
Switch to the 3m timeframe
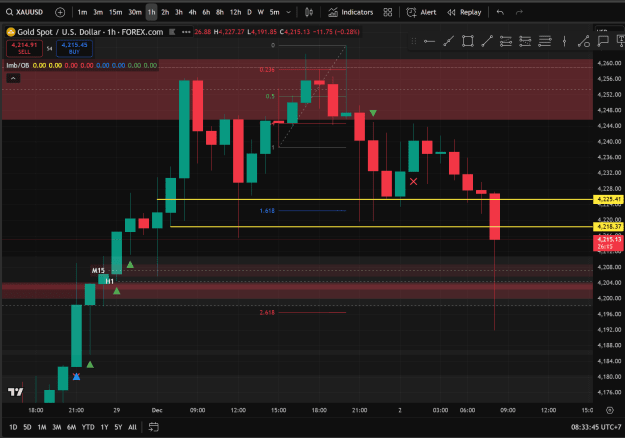pyautogui.click(x=98, y=12)
